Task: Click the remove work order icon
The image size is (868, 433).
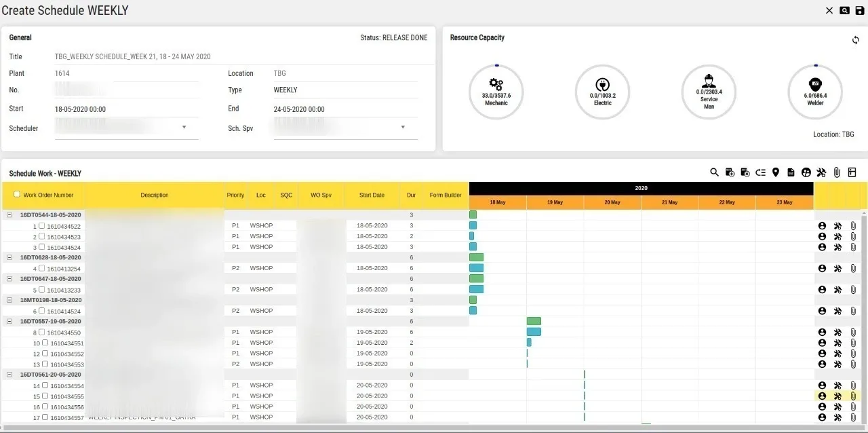Action: (745, 172)
